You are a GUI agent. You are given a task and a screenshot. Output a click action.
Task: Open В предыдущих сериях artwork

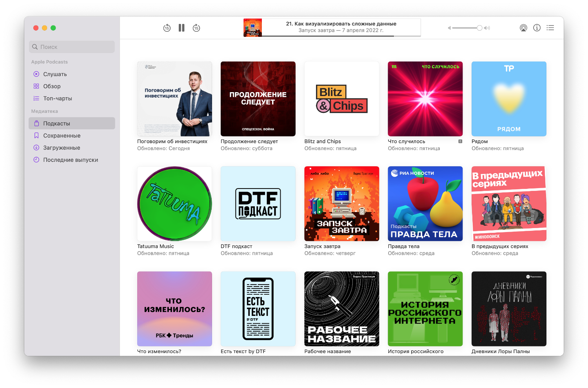(509, 204)
